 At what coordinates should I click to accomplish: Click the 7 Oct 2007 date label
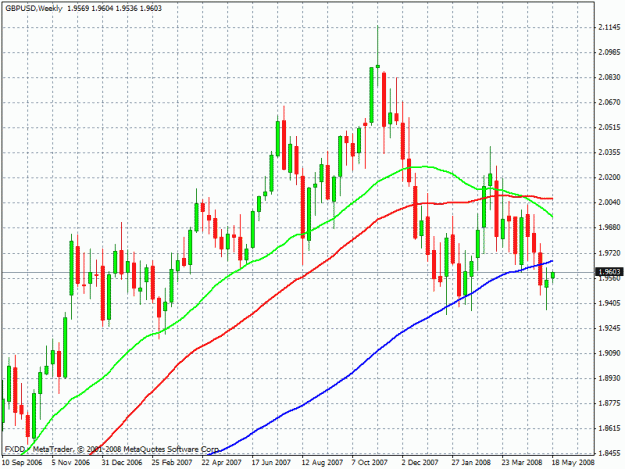click(369, 462)
